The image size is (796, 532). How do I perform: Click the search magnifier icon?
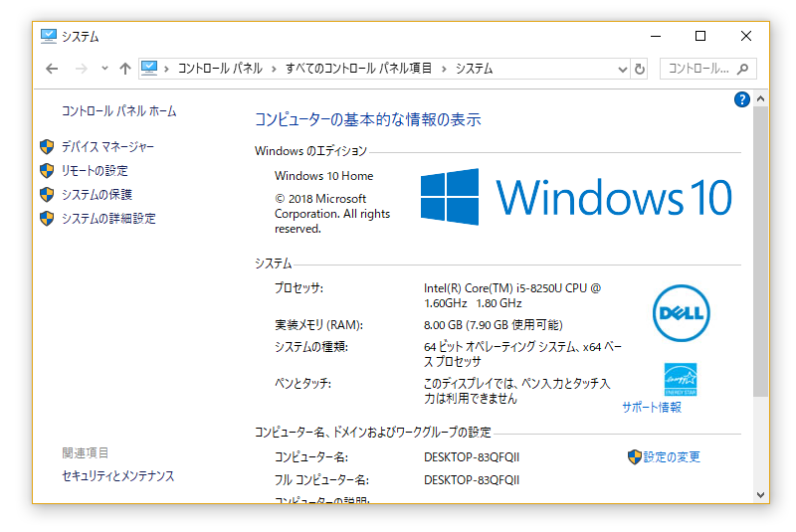pos(742,69)
